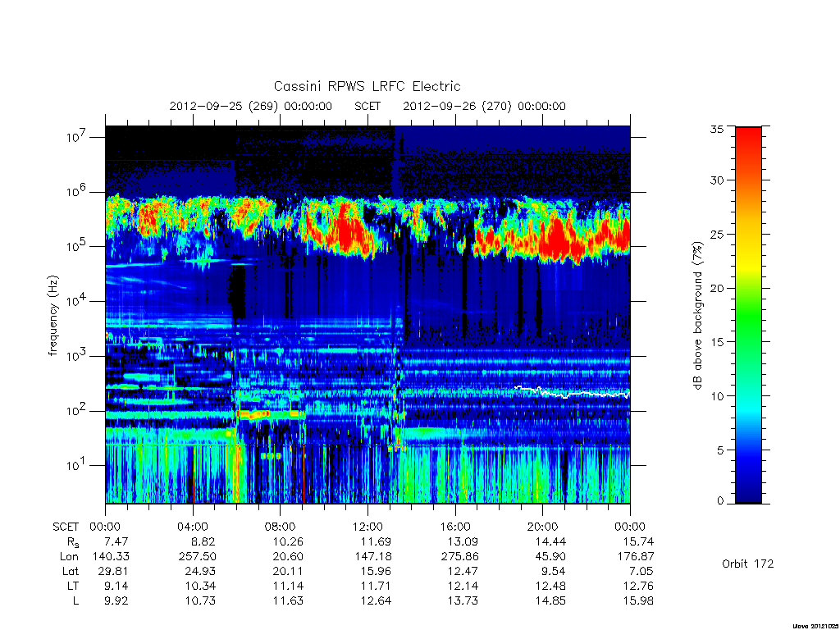Click the LT value 9.14

click(x=116, y=586)
